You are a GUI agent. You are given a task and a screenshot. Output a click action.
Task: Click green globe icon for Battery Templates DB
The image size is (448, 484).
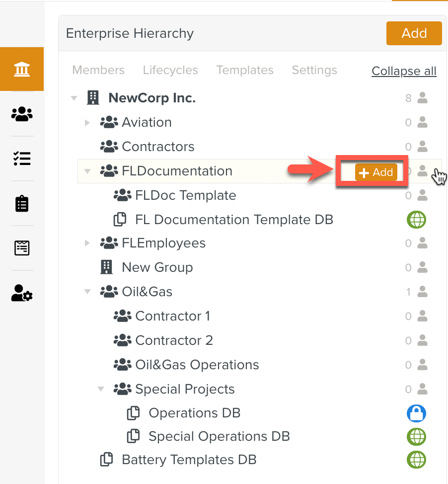point(416,460)
